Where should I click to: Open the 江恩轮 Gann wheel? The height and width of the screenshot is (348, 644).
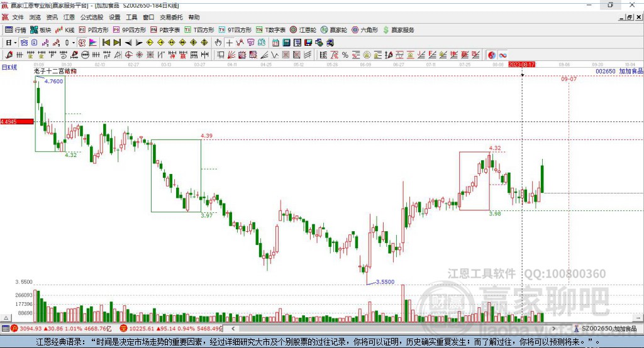[x=303, y=30]
